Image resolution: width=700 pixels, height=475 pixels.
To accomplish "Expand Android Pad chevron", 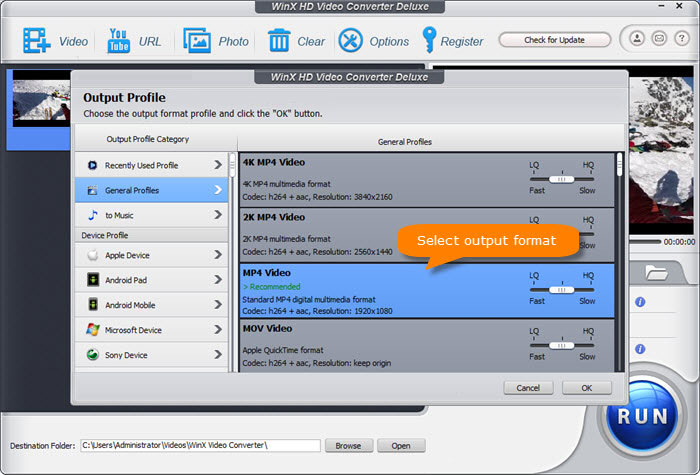I will tap(218, 280).
